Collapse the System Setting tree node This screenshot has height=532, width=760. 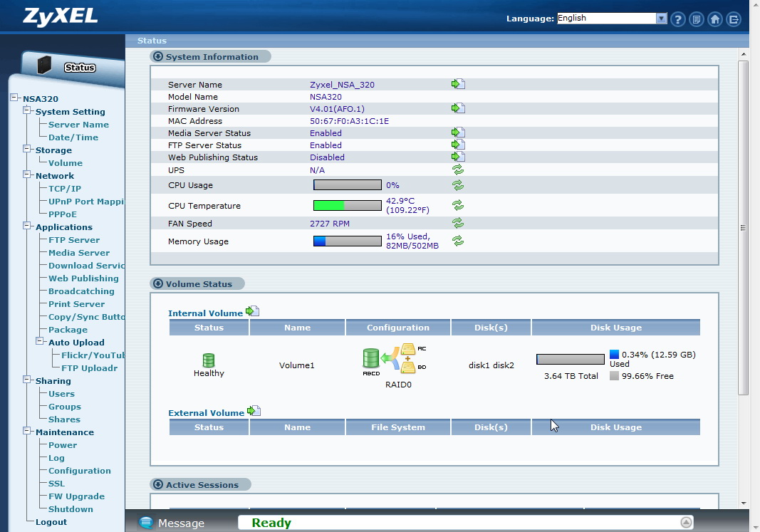(26, 110)
